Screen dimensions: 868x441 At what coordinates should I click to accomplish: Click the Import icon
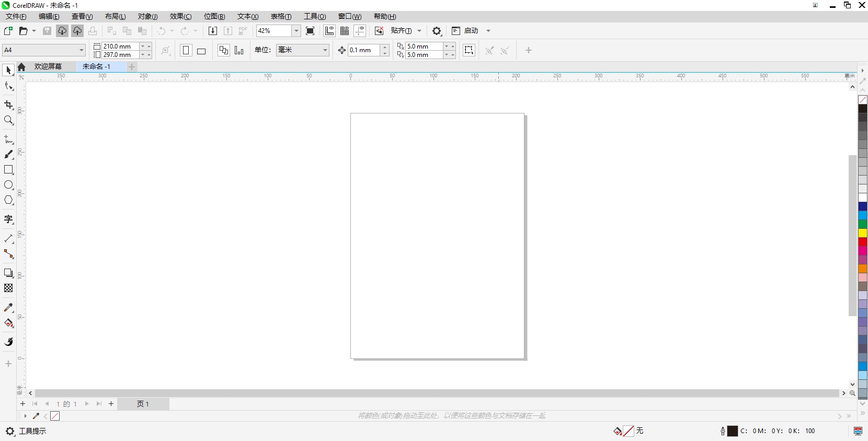click(213, 31)
